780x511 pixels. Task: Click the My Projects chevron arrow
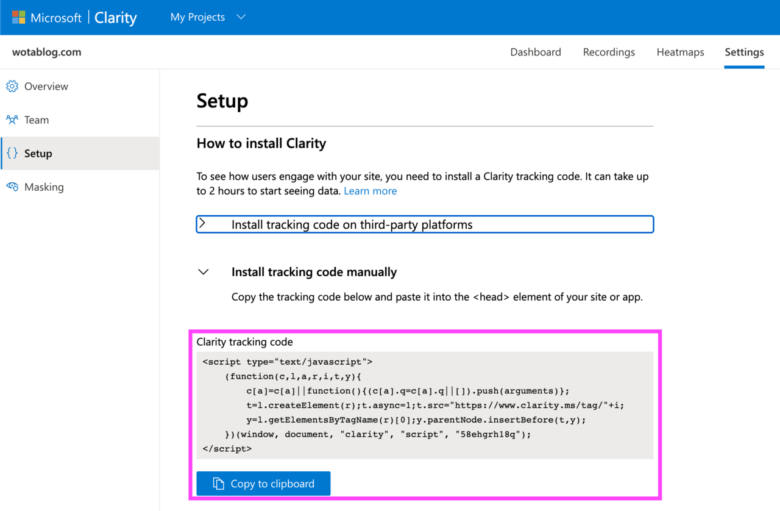(241, 17)
